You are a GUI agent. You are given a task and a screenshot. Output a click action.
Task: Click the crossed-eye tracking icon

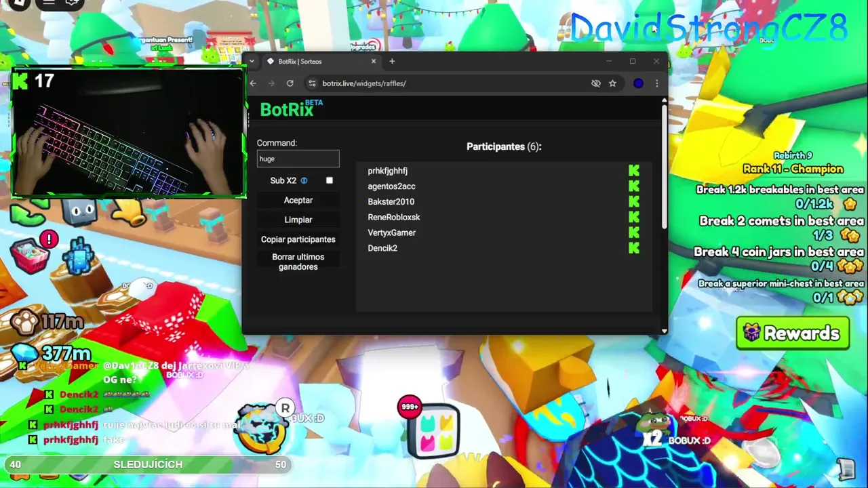pyautogui.click(x=596, y=83)
